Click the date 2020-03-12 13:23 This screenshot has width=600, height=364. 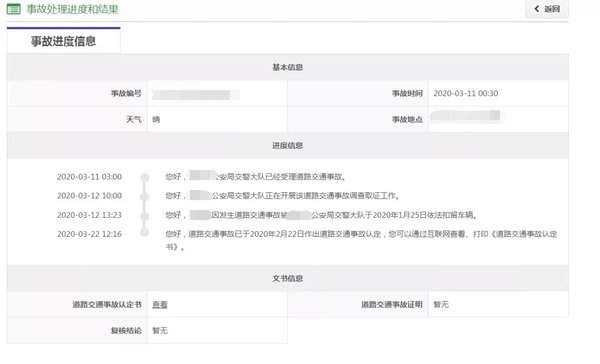click(x=89, y=215)
